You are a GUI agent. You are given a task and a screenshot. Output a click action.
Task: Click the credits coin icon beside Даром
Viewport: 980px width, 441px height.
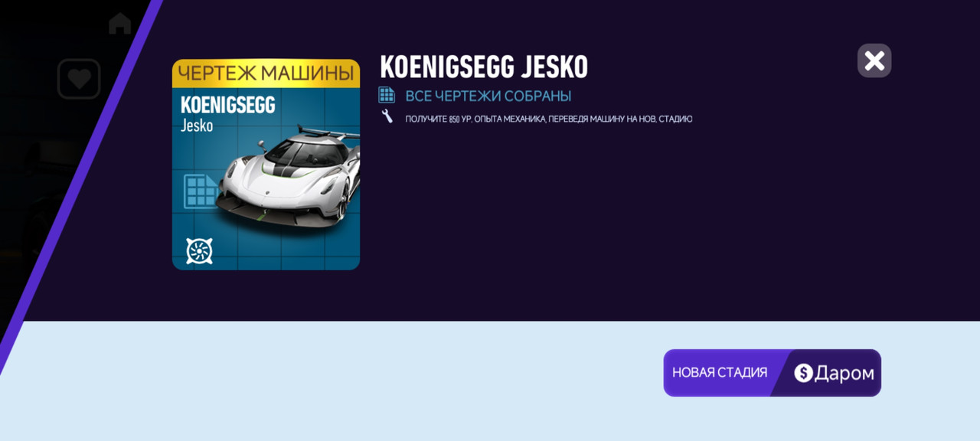coord(803,373)
